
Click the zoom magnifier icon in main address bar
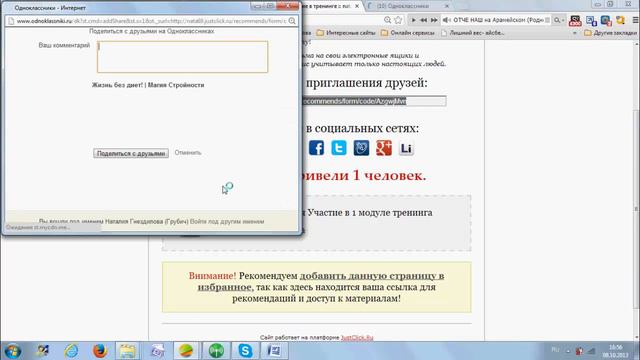(387, 20)
